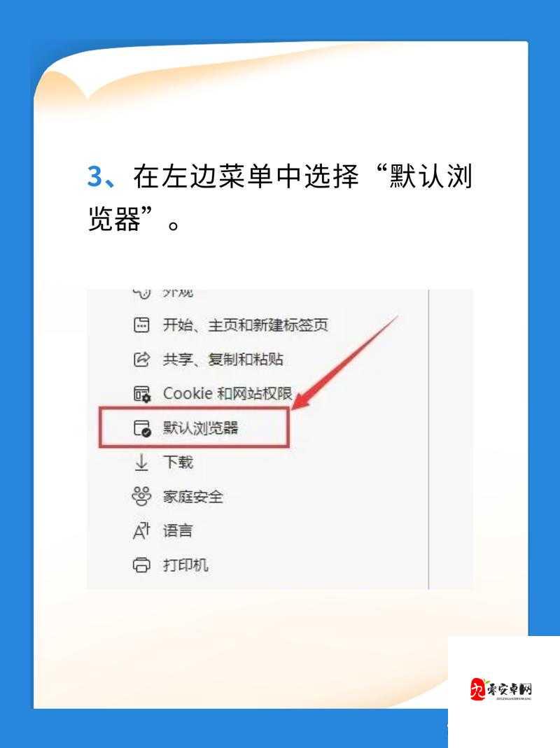Click the partially visible appearance palette icon
The image size is (560, 748).
point(142,293)
